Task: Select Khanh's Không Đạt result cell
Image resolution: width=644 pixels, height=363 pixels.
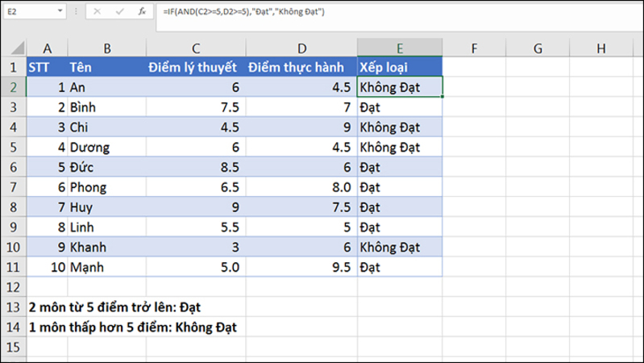Action: tap(400, 247)
